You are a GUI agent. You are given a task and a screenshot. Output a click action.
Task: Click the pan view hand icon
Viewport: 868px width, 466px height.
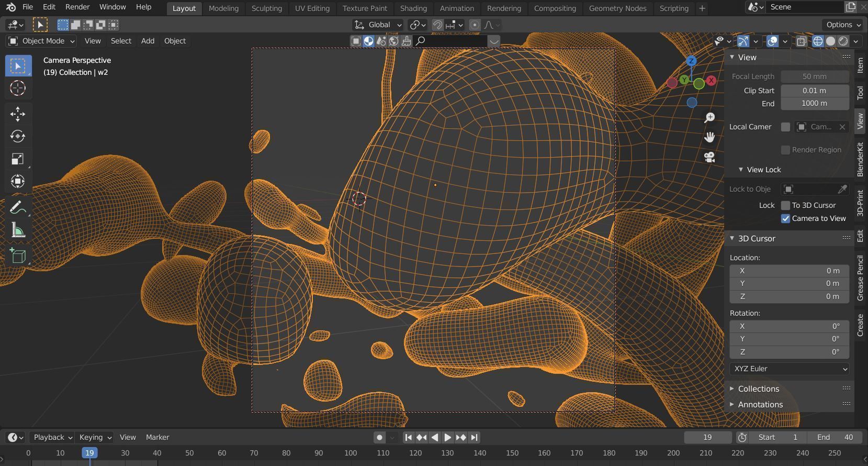pos(709,138)
